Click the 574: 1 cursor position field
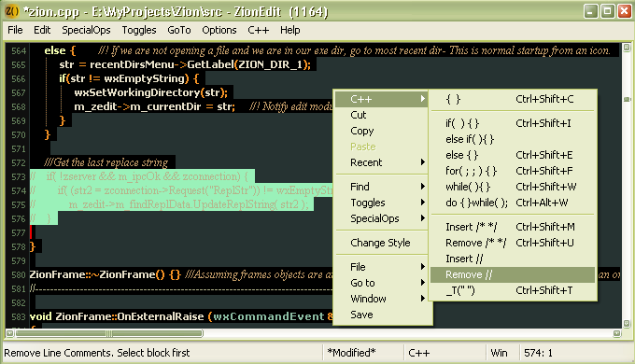Image resolution: width=635 pixels, height=364 pixels. 538,353
